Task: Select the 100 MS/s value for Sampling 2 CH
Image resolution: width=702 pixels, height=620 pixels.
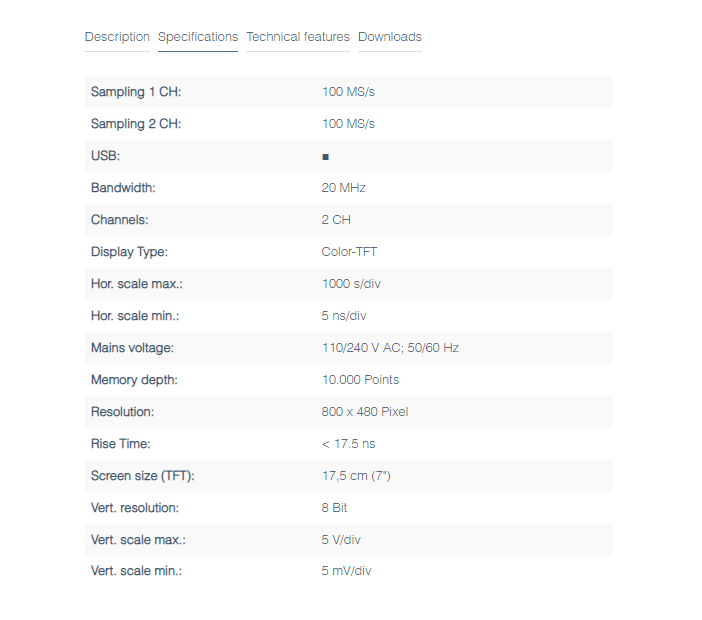Action: pos(348,124)
